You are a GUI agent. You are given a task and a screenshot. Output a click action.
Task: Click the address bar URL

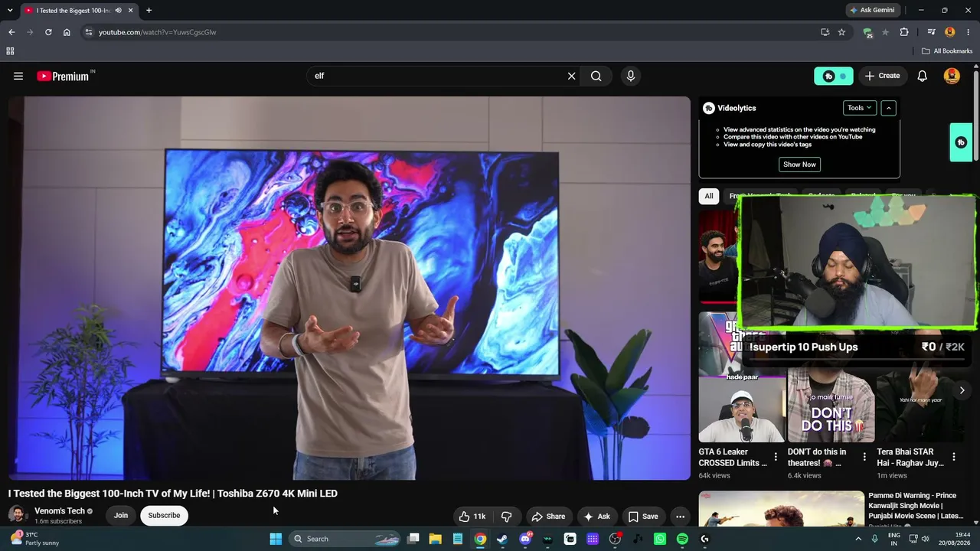pyautogui.click(x=158, y=32)
